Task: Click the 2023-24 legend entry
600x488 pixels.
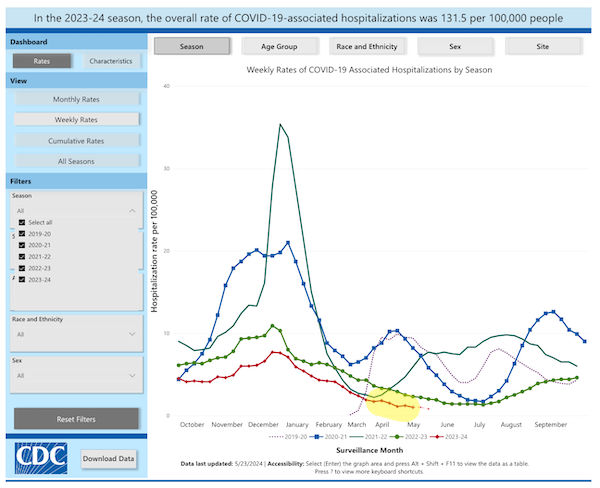Action: [448, 437]
